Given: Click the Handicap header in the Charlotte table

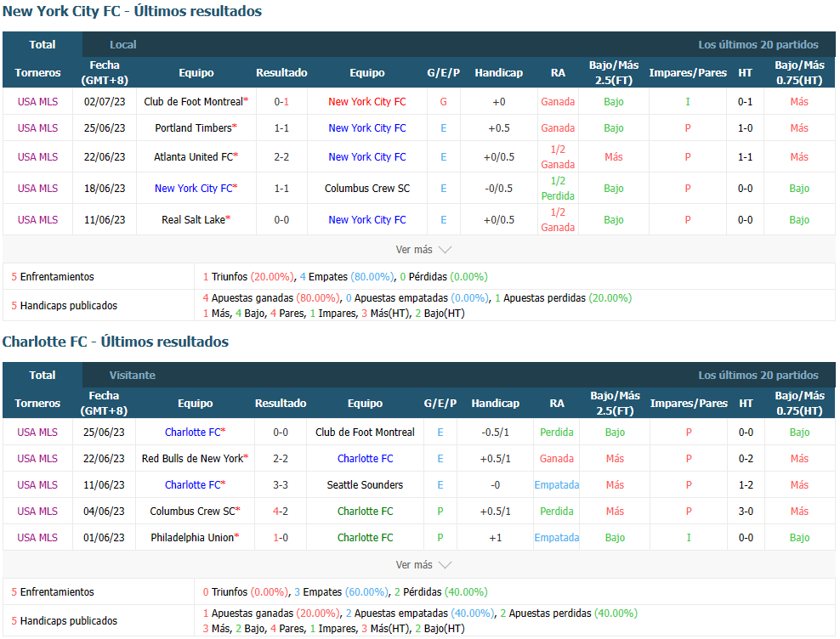Looking at the screenshot, I should (x=495, y=403).
